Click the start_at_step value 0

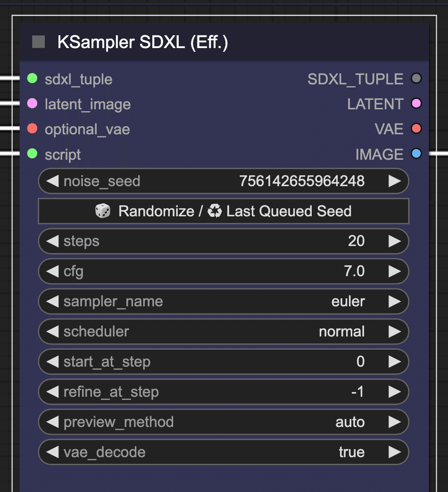pos(360,362)
